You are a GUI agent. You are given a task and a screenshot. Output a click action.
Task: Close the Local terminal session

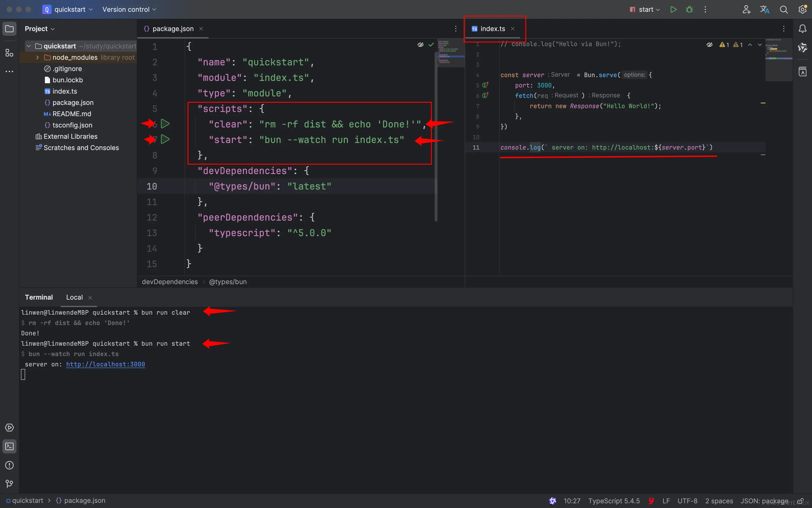click(x=90, y=298)
